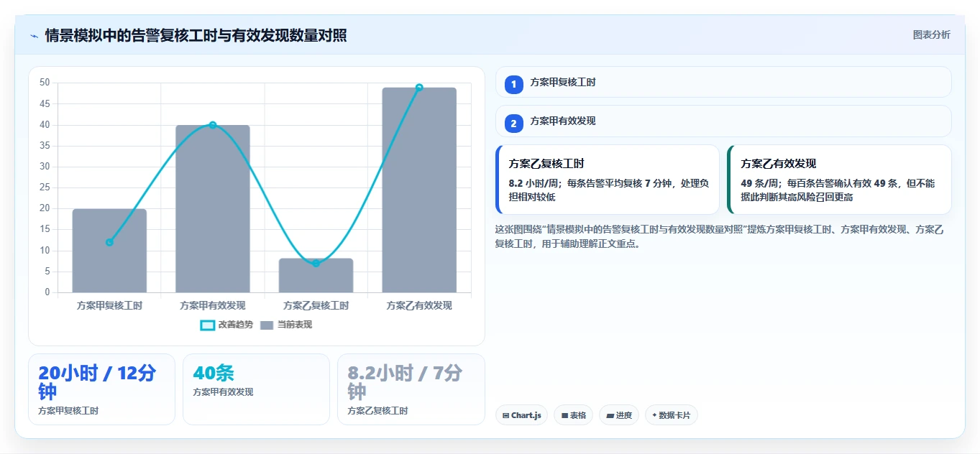980x454 pixels.
Task: Click the 方案甲复核工时 bar in chart
Action: tap(109, 251)
